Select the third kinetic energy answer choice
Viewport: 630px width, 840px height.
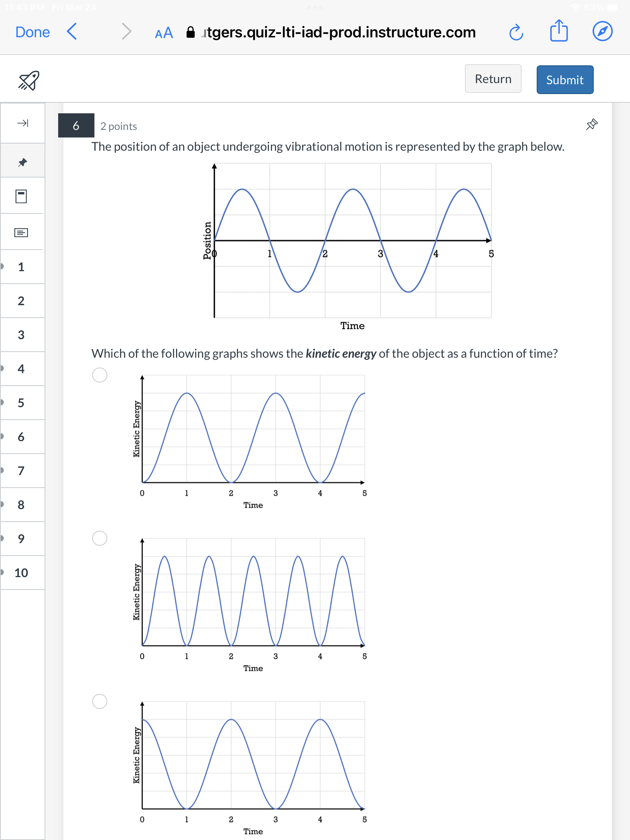click(x=99, y=702)
